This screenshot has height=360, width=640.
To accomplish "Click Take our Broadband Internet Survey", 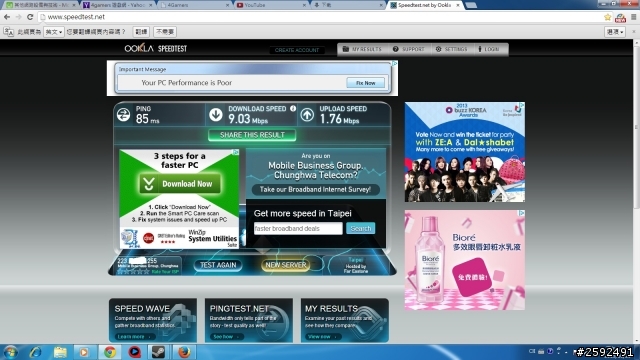I will (x=315, y=189).
